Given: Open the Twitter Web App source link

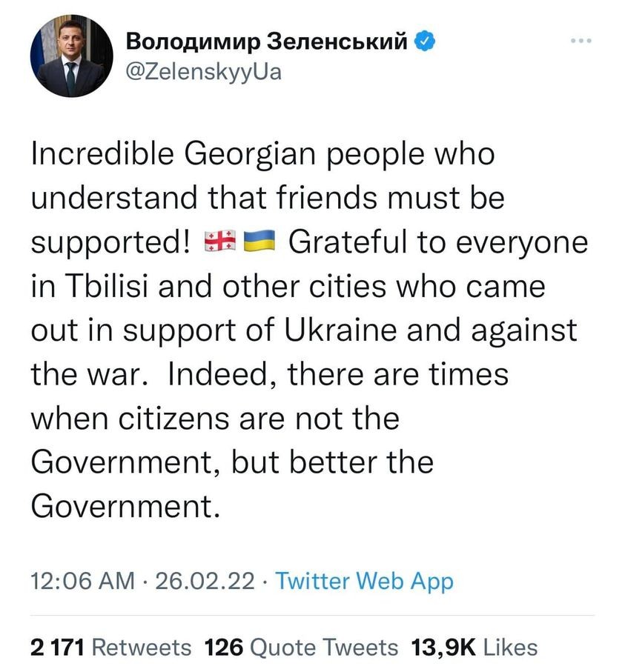Looking at the screenshot, I should pyautogui.click(x=364, y=581).
